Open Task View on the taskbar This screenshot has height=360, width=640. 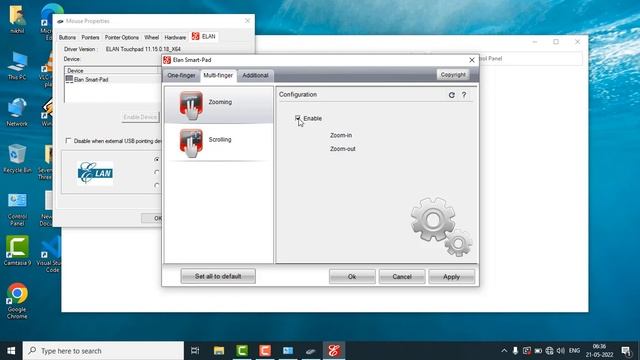click(195, 351)
